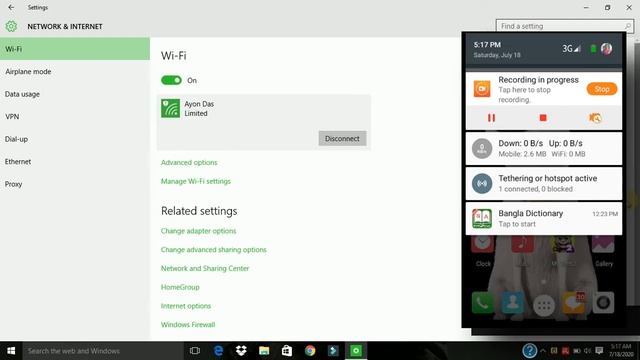The height and width of the screenshot is (360, 640).
Task: Select Data usage in the sidebar
Action: coord(75,94)
